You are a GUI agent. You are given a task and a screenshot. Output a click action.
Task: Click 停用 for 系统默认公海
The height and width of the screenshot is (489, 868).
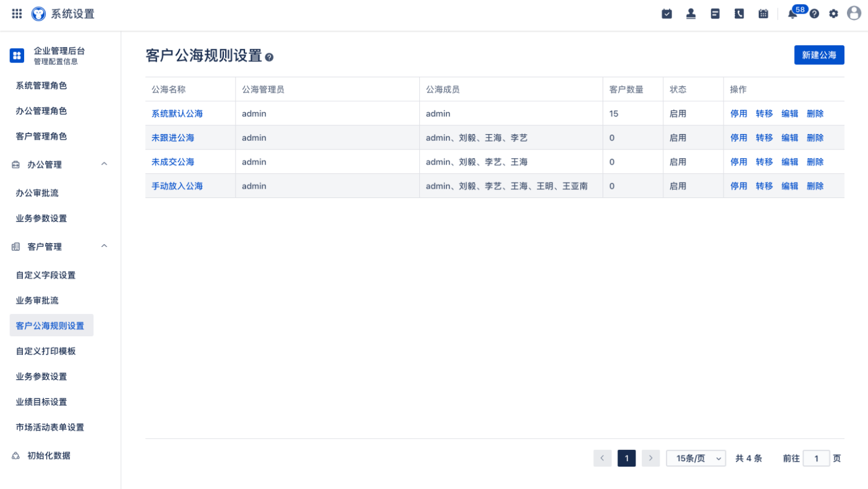[x=739, y=114]
